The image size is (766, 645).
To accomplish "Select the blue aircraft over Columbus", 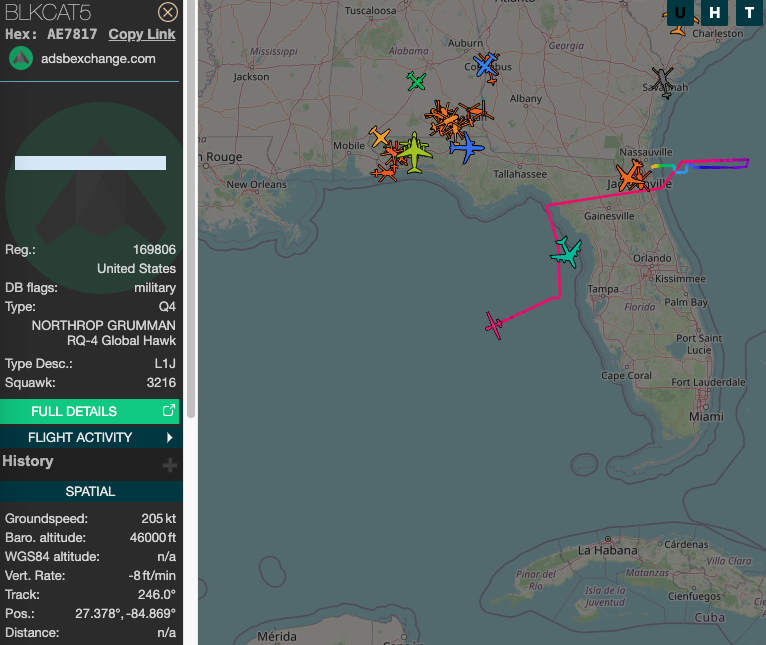I will 486,66.
